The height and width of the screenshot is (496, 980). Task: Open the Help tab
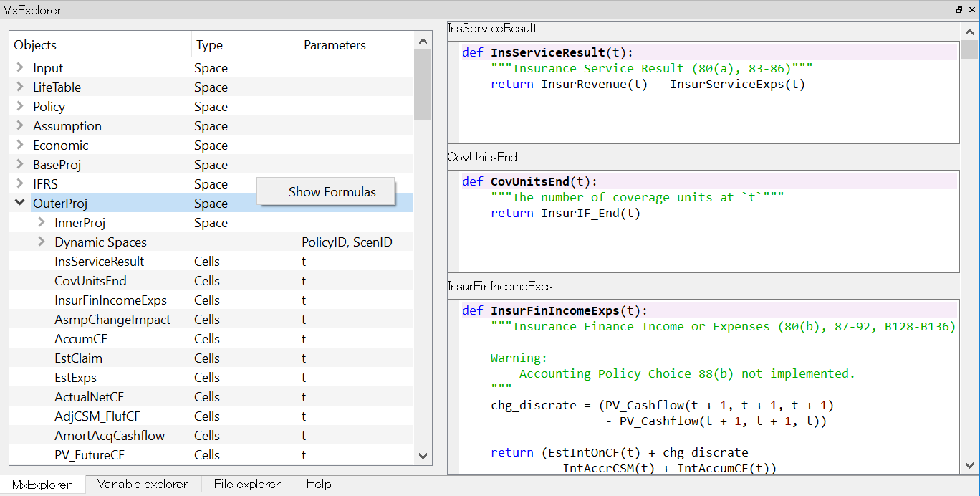click(x=318, y=484)
